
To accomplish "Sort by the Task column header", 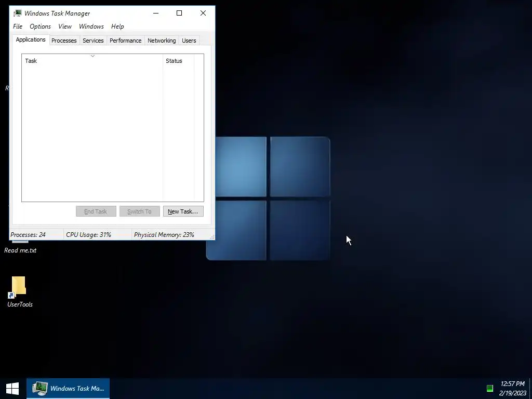I will [x=92, y=61].
